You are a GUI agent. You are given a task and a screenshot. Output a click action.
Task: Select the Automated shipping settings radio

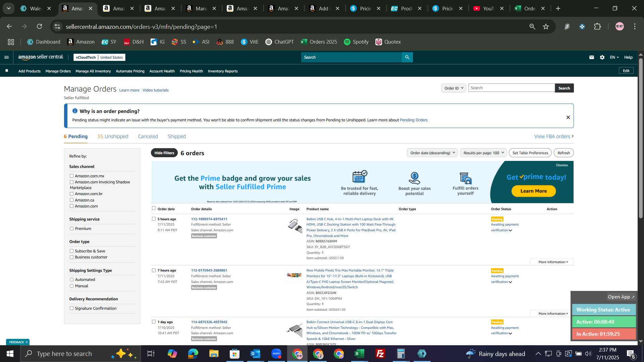(71, 280)
